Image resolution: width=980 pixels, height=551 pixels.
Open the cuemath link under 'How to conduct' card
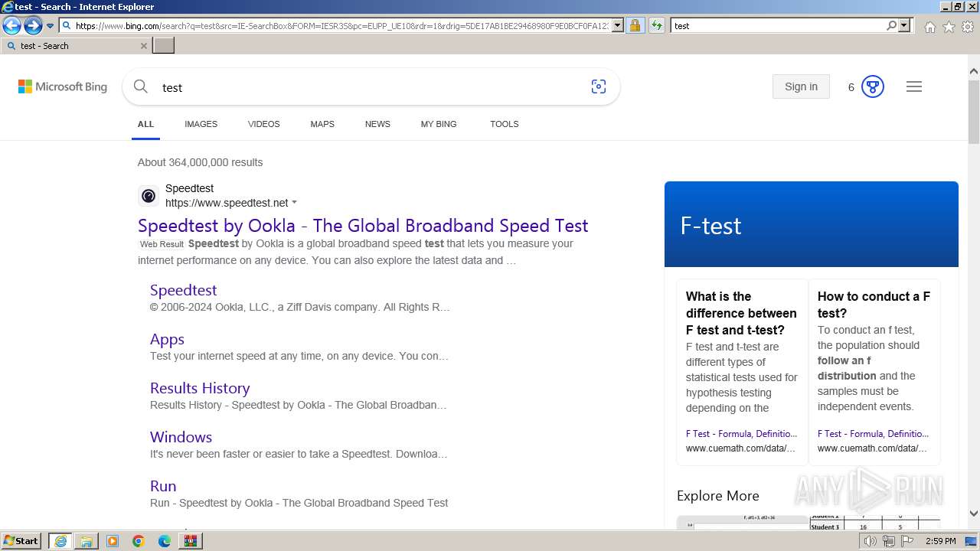pos(873,433)
